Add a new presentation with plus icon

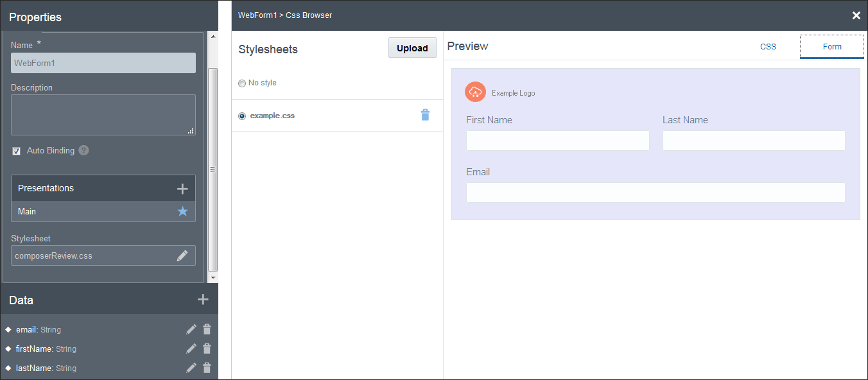point(182,189)
